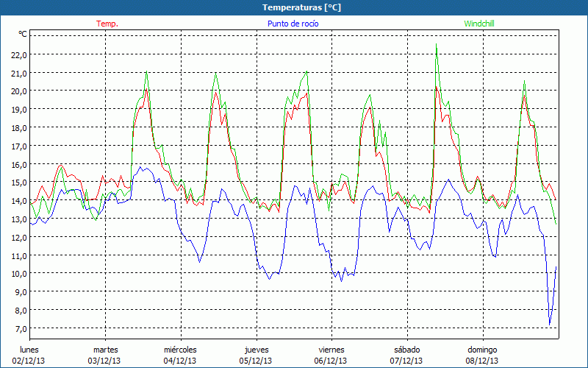Click the 22,0 value on the y-axis
Viewport: 588px width, 368px height.
pyautogui.click(x=18, y=55)
